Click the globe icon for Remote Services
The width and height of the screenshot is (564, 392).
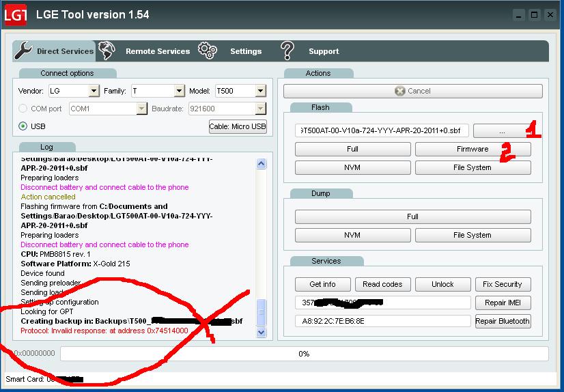pos(107,51)
